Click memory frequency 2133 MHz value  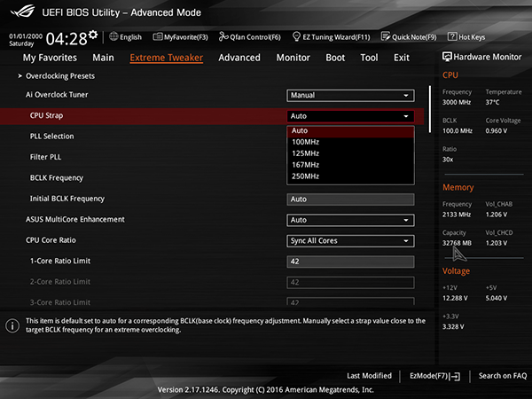[x=457, y=215]
